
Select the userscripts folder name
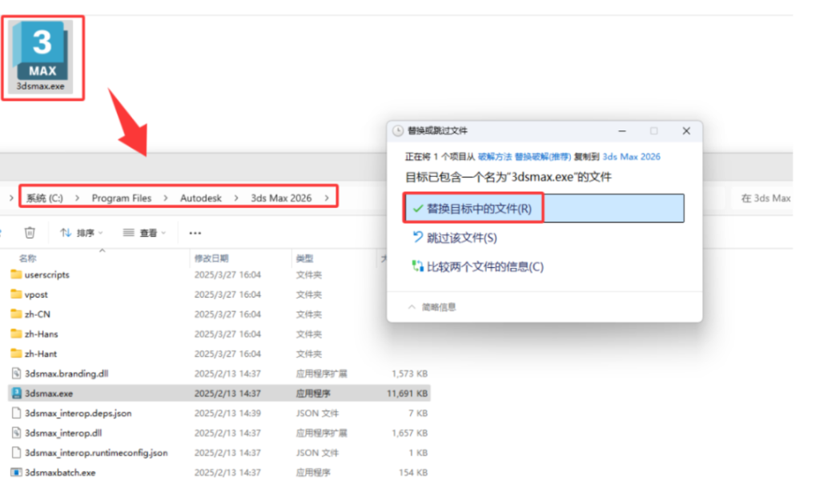[47, 274]
